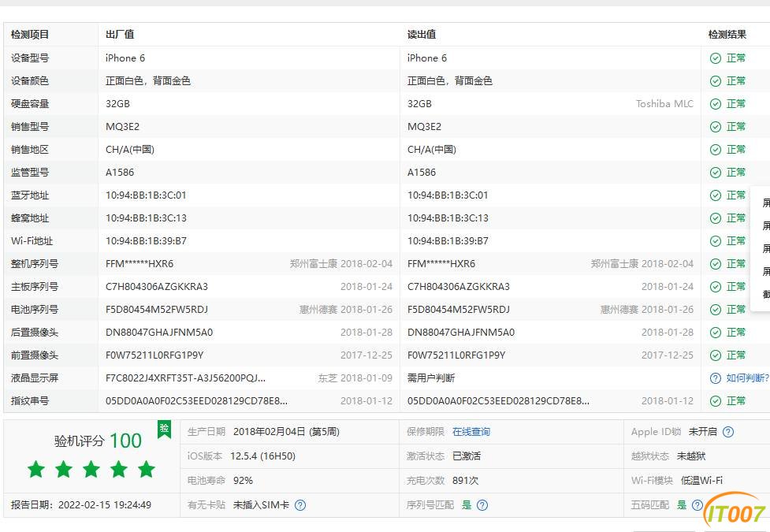This screenshot has width=770, height=532.
Task: Click the green check icon in 设备颜色 row
Action: point(716,81)
